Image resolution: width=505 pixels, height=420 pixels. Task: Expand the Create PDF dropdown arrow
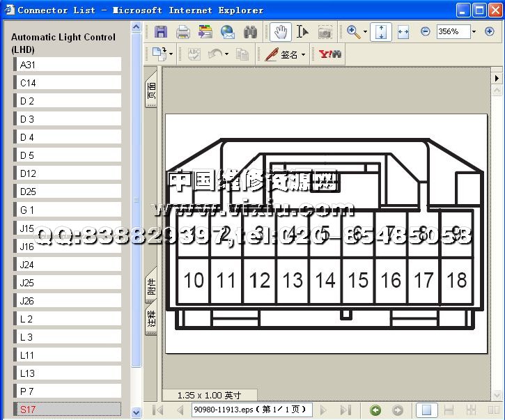pos(171,54)
